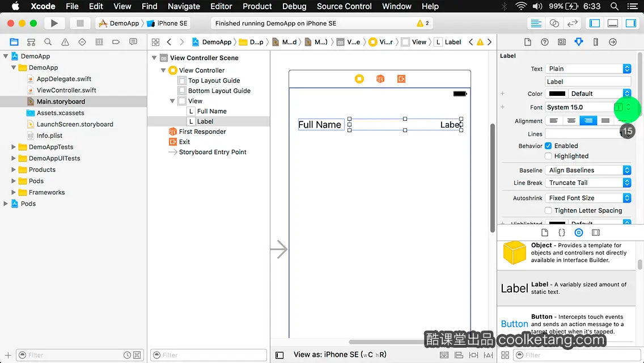Toggle the Highlighted checkbox
The height and width of the screenshot is (363, 644).
click(548, 156)
